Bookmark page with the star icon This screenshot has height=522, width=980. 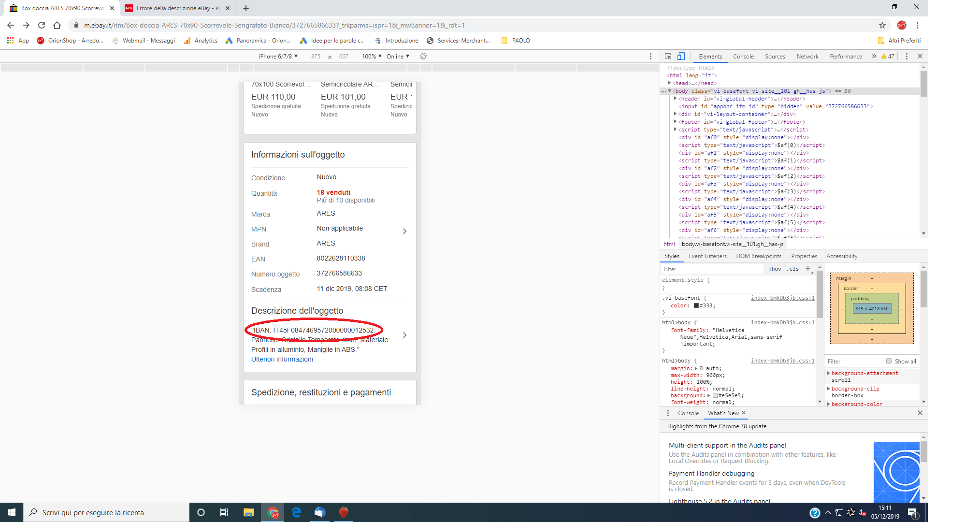882,25
